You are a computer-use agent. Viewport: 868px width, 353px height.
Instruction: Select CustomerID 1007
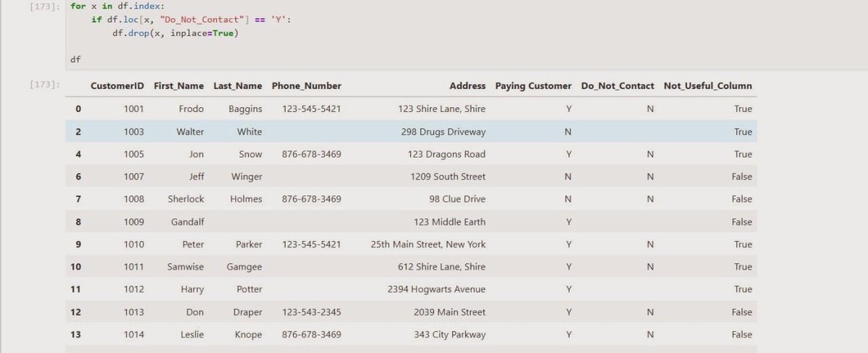click(x=134, y=176)
